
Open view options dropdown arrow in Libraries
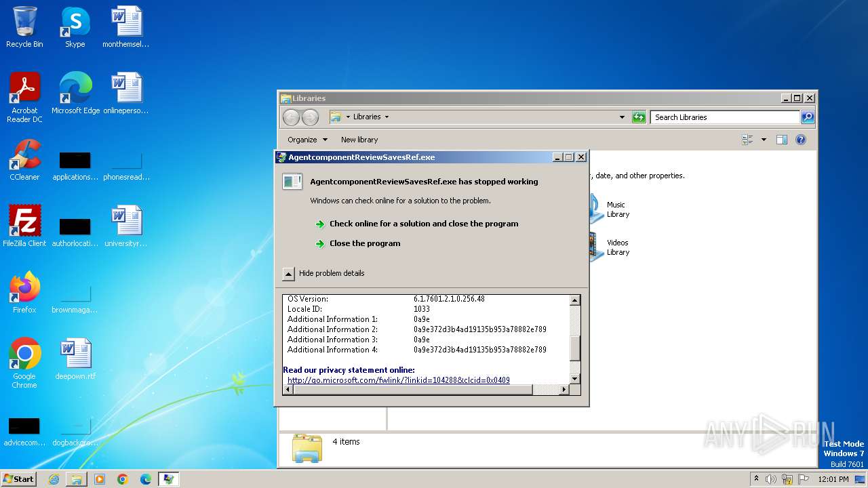click(764, 140)
